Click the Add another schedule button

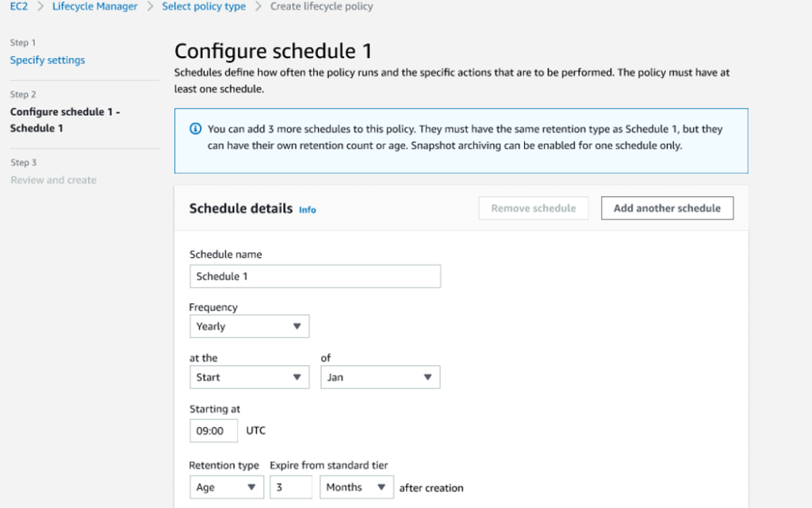pyautogui.click(x=667, y=208)
